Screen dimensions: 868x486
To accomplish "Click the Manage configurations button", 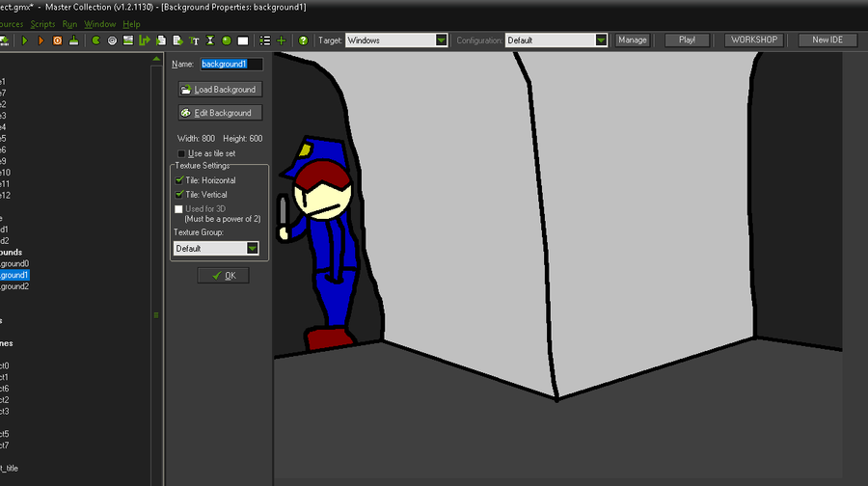I will point(632,40).
